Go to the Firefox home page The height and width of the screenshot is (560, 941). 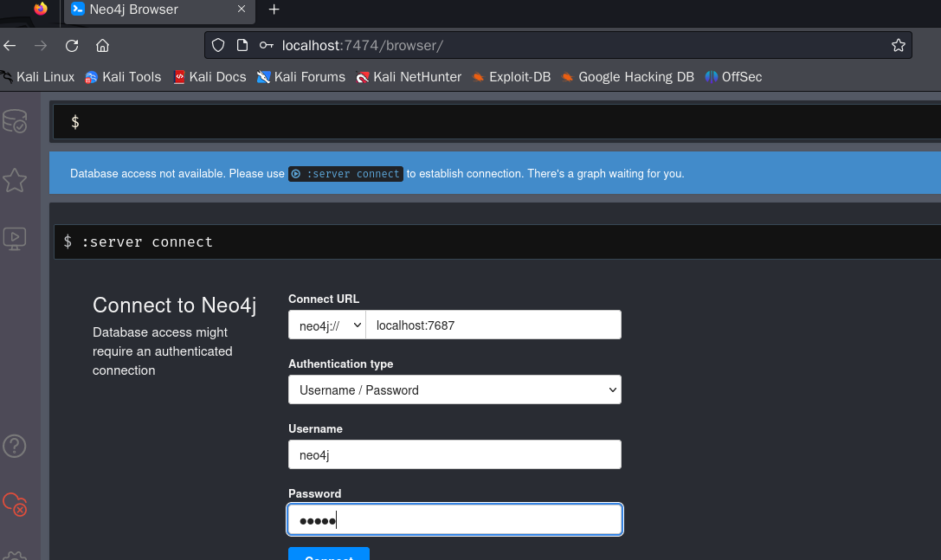coord(102,45)
